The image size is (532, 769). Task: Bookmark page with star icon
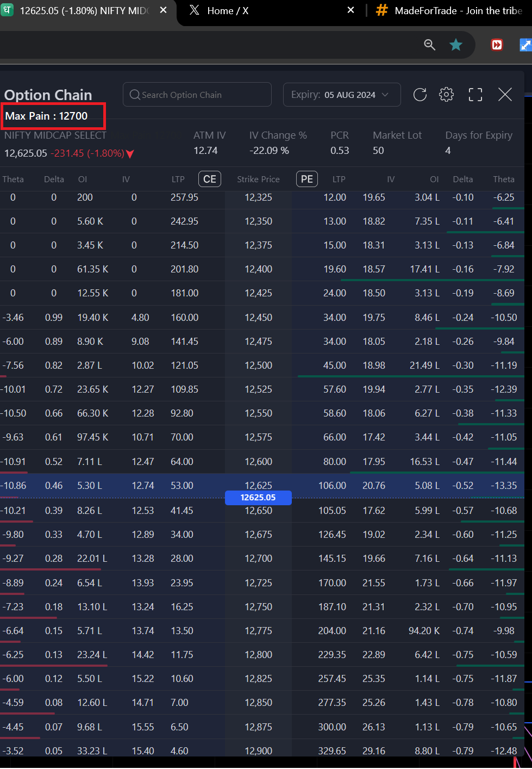[456, 45]
